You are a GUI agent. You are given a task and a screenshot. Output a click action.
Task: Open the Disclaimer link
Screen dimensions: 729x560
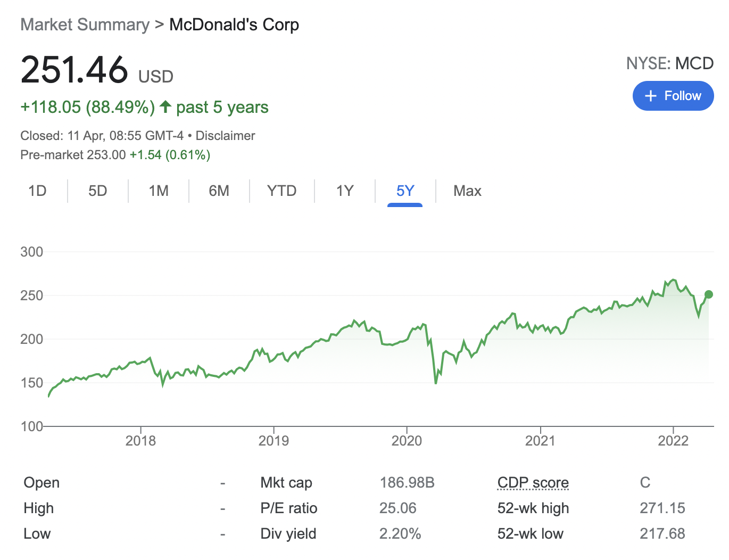point(225,135)
